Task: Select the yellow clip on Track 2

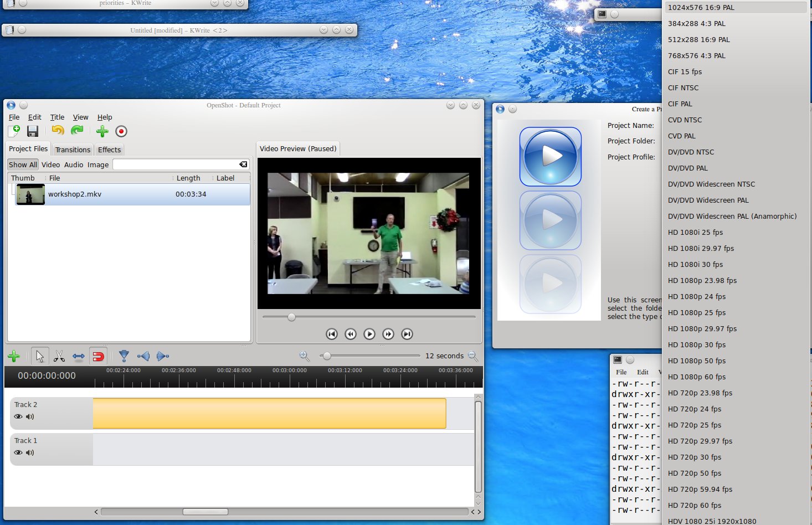Action: click(x=269, y=413)
